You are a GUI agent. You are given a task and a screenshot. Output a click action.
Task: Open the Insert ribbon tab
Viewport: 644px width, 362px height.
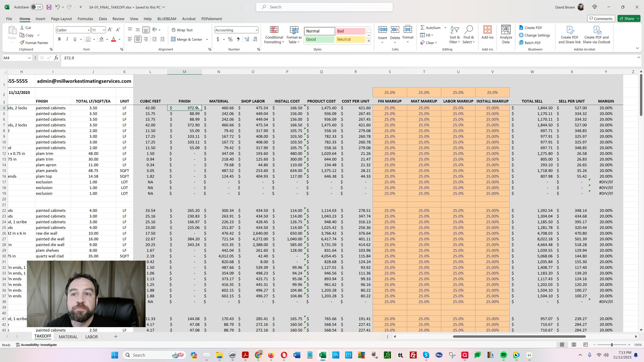click(x=40, y=19)
